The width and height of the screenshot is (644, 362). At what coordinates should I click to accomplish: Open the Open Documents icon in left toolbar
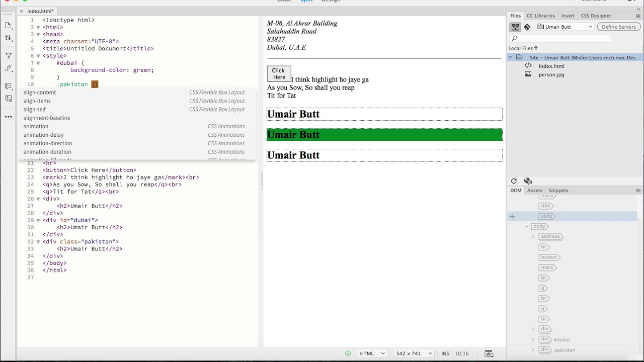(x=8, y=25)
